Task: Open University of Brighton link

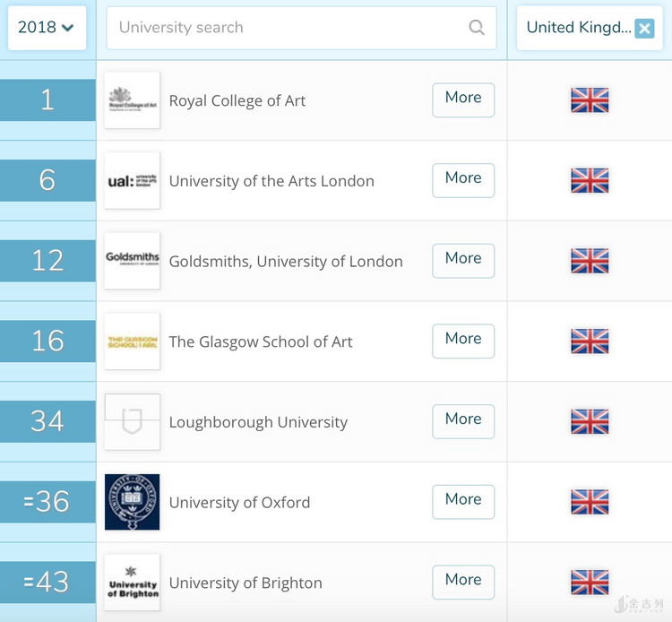Action: coord(246,583)
